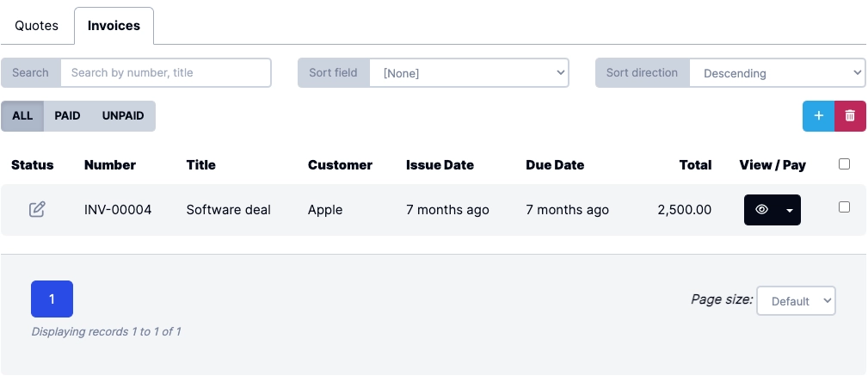Select the Invoices tab
Screen dimensions: 868x376
point(114,26)
